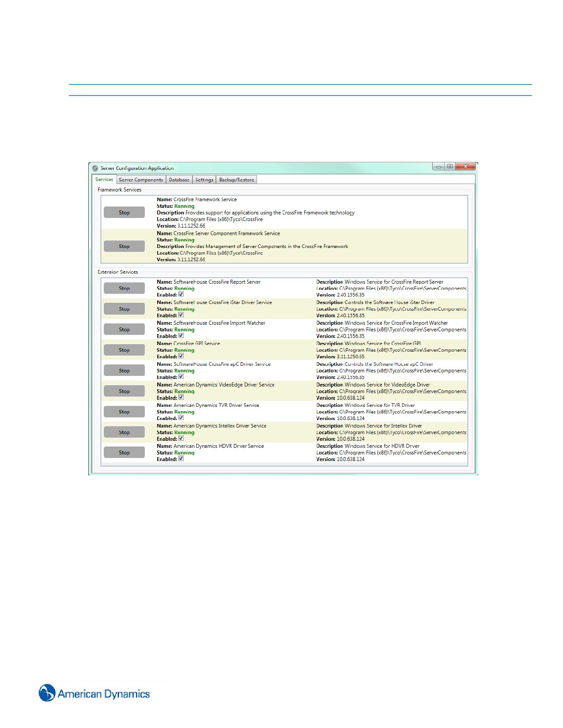
Task: Click version '3.11.1250.65' of CrossFire GPI
Action: [x=351, y=356]
